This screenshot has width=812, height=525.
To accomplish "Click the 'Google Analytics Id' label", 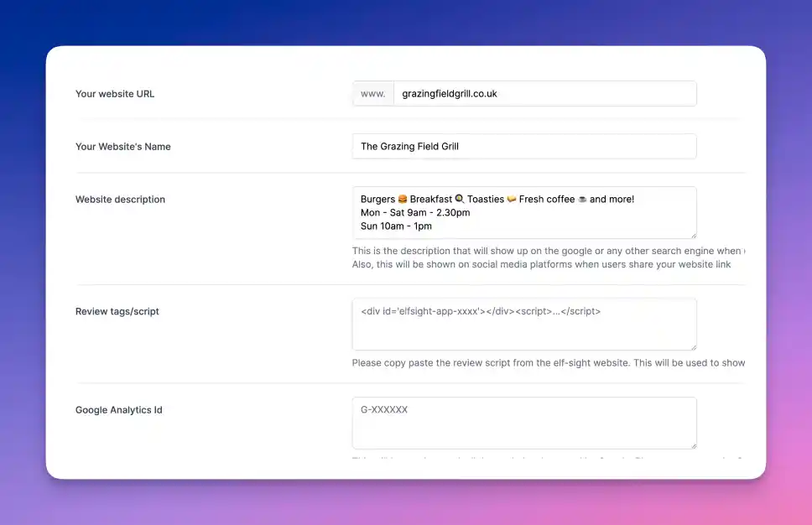I will [119, 410].
